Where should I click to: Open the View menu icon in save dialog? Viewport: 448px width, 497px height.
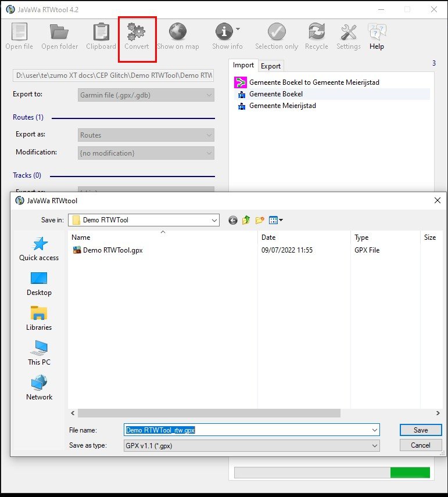(x=276, y=220)
